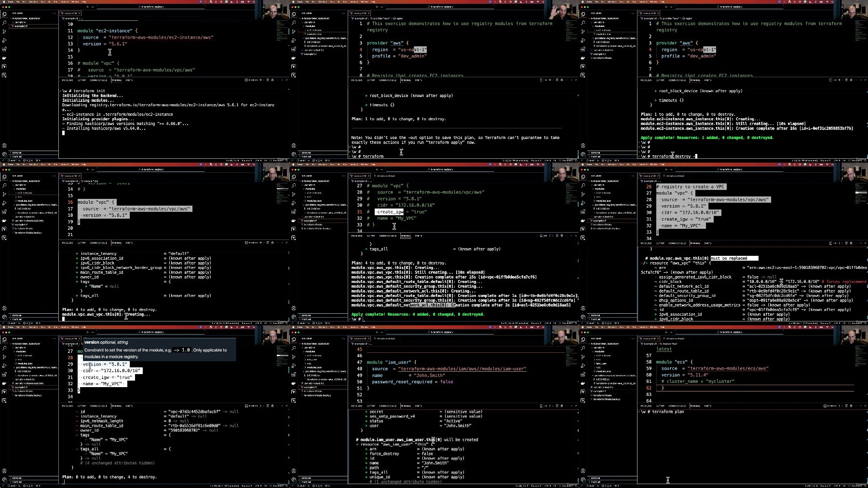
Task: Kill terminal trash icon in 4 added frame
Action: (x=562, y=236)
